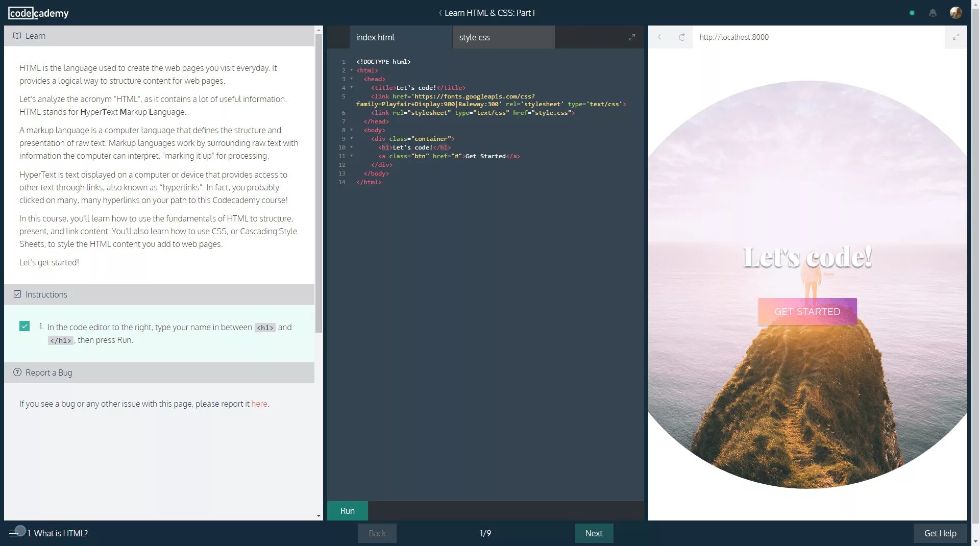Toggle the instruction step 1 checkbox
This screenshot has height=546, width=980.
tap(24, 326)
